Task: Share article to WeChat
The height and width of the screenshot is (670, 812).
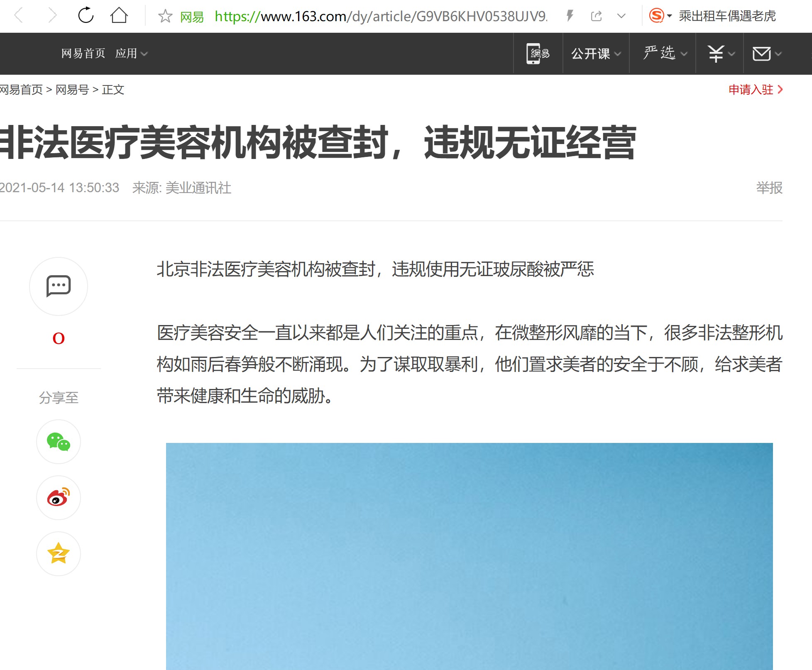Action: 59,442
